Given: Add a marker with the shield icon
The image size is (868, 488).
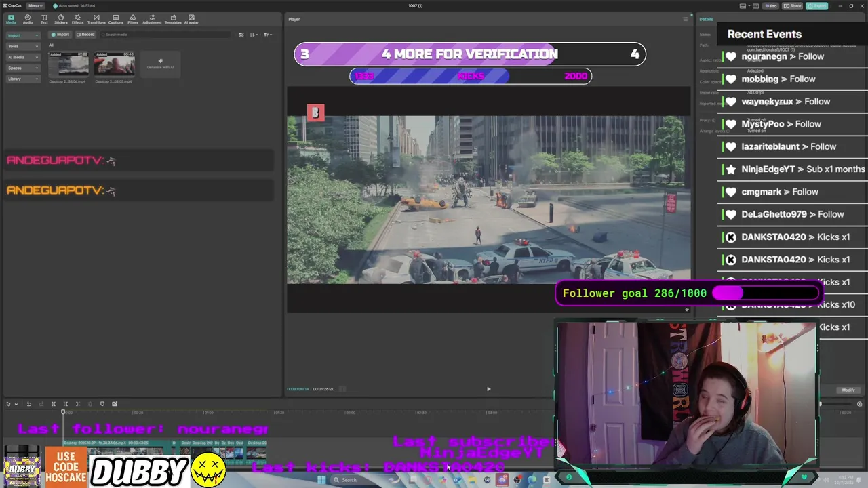Looking at the screenshot, I should point(102,404).
